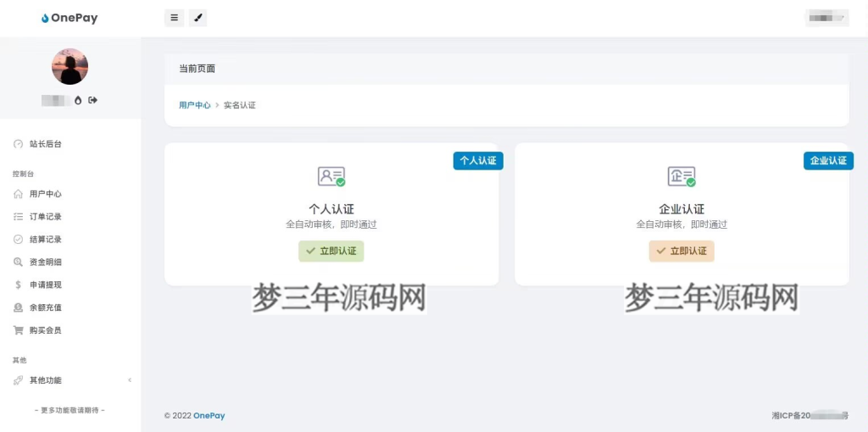The image size is (868, 432).
Task: Click the home icon beside 用户中心
Action: click(19, 194)
